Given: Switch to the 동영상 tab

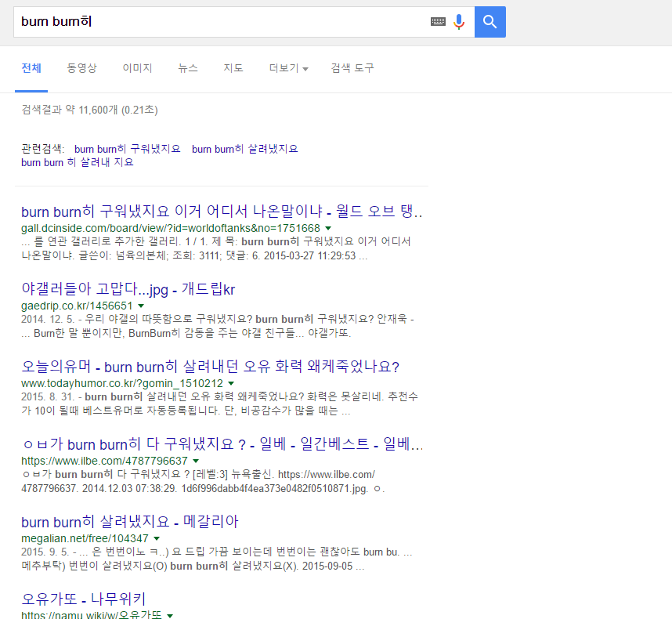Looking at the screenshot, I should pos(82,68).
